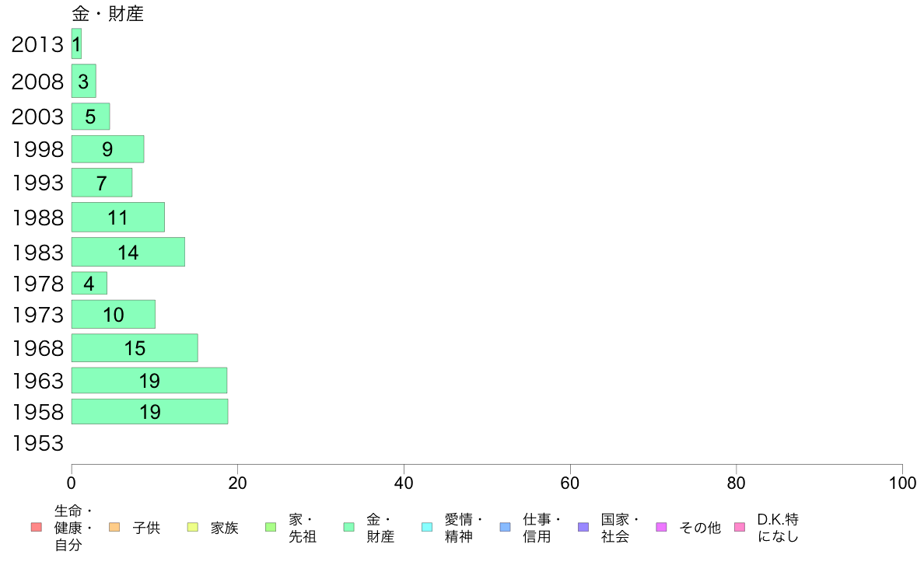Toggle the 国家・社会 purple legend swatch
Screen dimensions: 924x572
click(583, 527)
